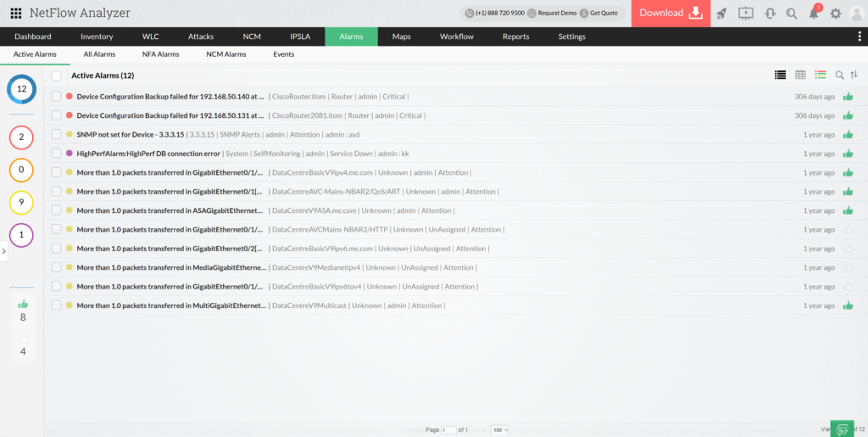Open the green live chat icon
Viewport: 868px width, 437px height.
coord(841,429)
